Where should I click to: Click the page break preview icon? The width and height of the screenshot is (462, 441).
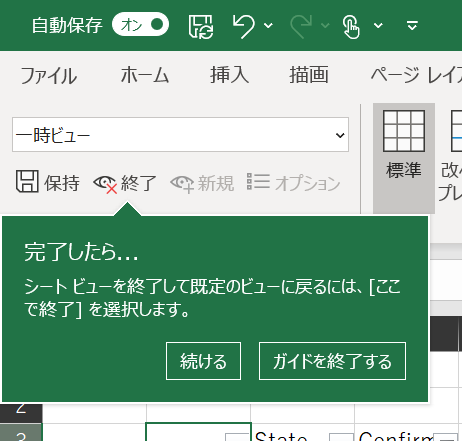point(456,131)
